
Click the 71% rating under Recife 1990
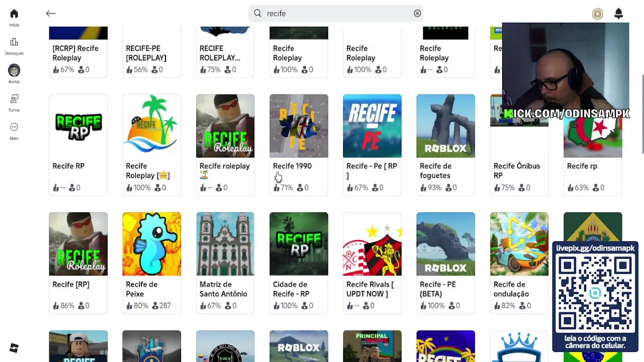coord(283,188)
